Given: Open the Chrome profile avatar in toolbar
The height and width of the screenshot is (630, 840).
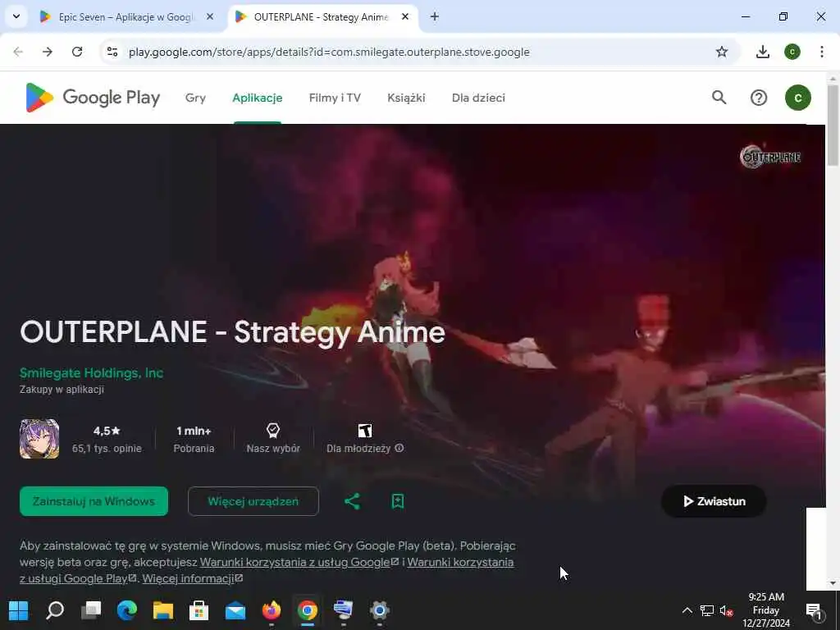Looking at the screenshot, I should tap(792, 52).
